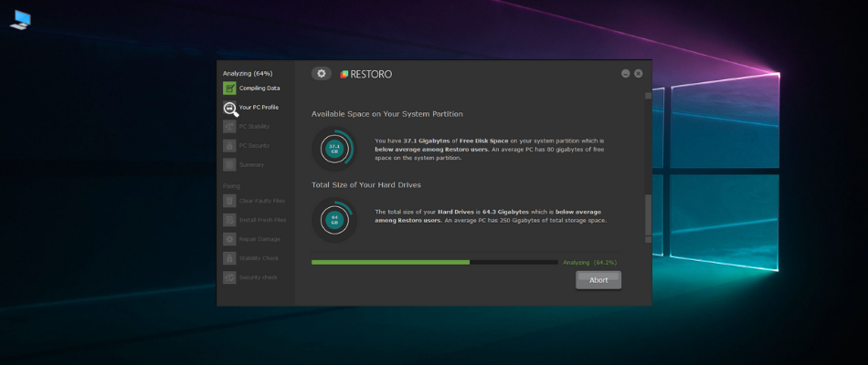The width and height of the screenshot is (868, 365).
Task: Click the Repair Damage gear icon
Action: tap(229, 239)
